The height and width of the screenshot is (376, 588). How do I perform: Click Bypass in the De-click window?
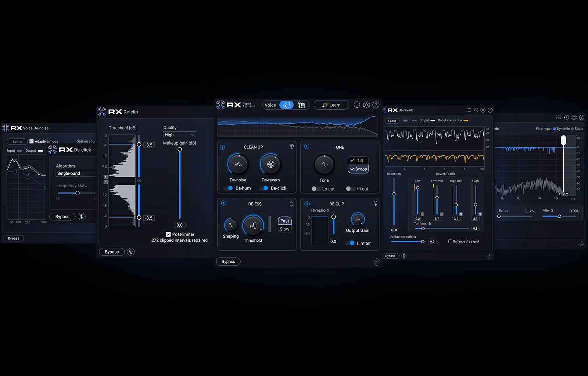[62, 217]
